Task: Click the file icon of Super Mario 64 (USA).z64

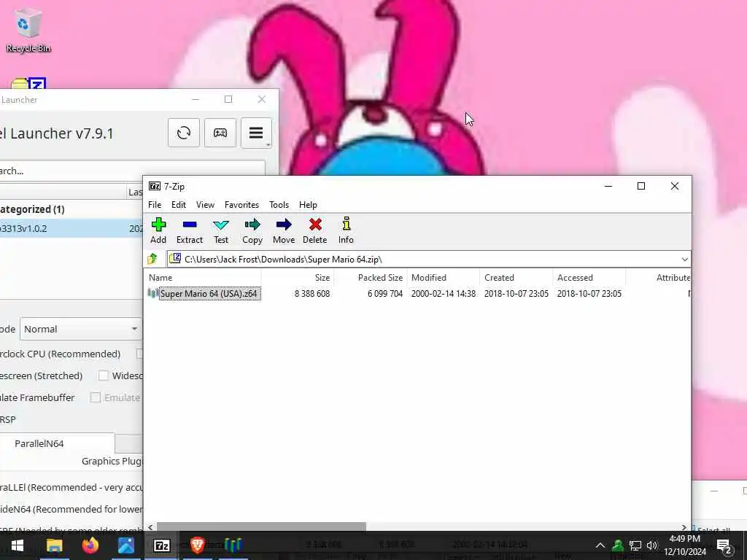Action: 152,293
